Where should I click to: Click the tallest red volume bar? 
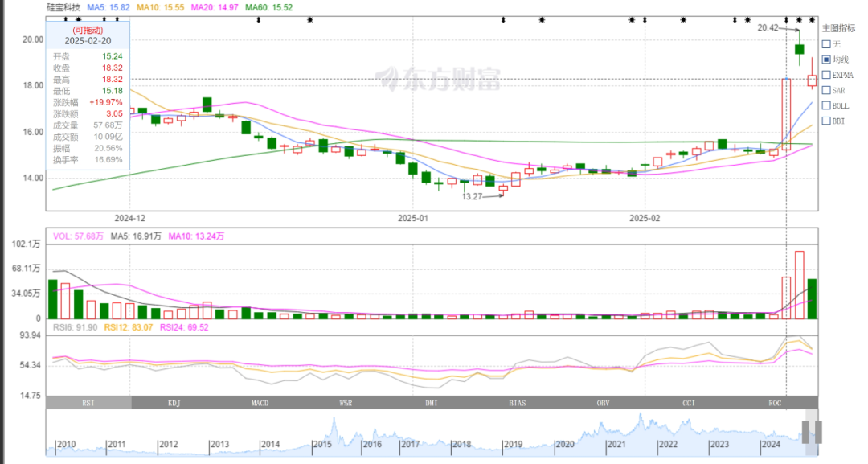[800, 285]
